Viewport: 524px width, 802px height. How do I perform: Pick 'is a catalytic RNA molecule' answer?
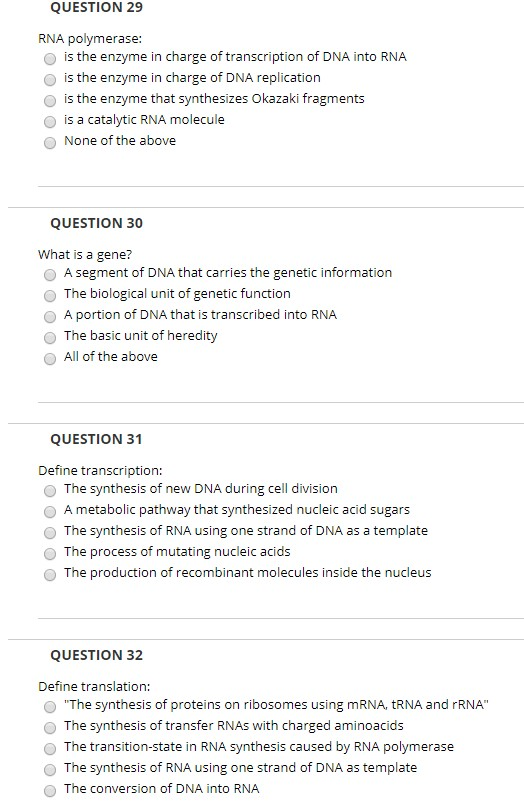(x=50, y=122)
